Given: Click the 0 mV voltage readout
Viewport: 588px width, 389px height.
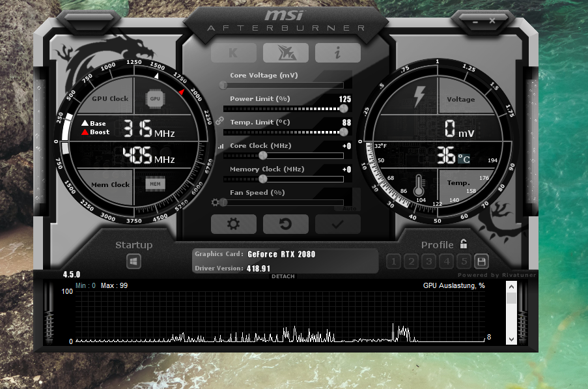Looking at the screenshot, I should pos(459,128).
